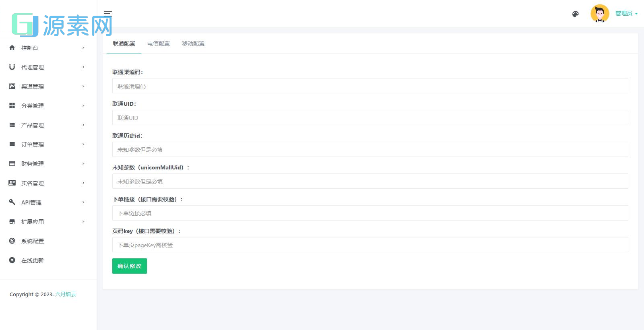Click the chart icon for 渠道管理
Viewport: 644px width, 330px height.
tap(12, 87)
